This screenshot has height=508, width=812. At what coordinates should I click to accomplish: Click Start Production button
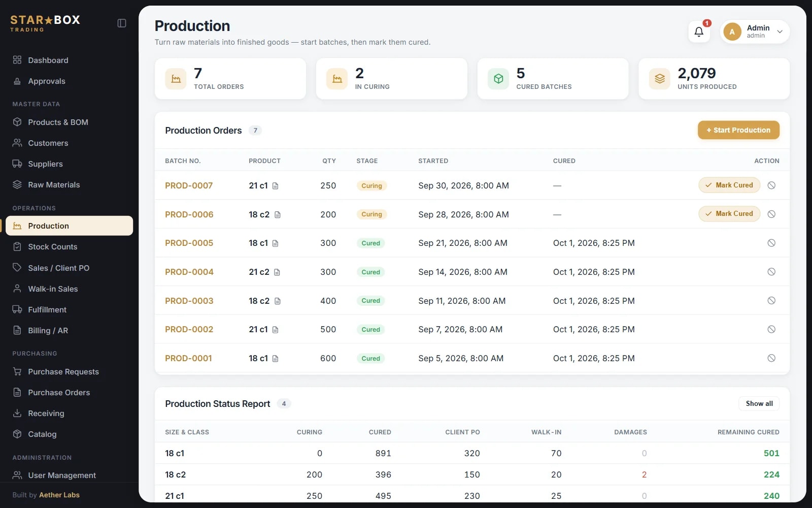coord(738,130)
